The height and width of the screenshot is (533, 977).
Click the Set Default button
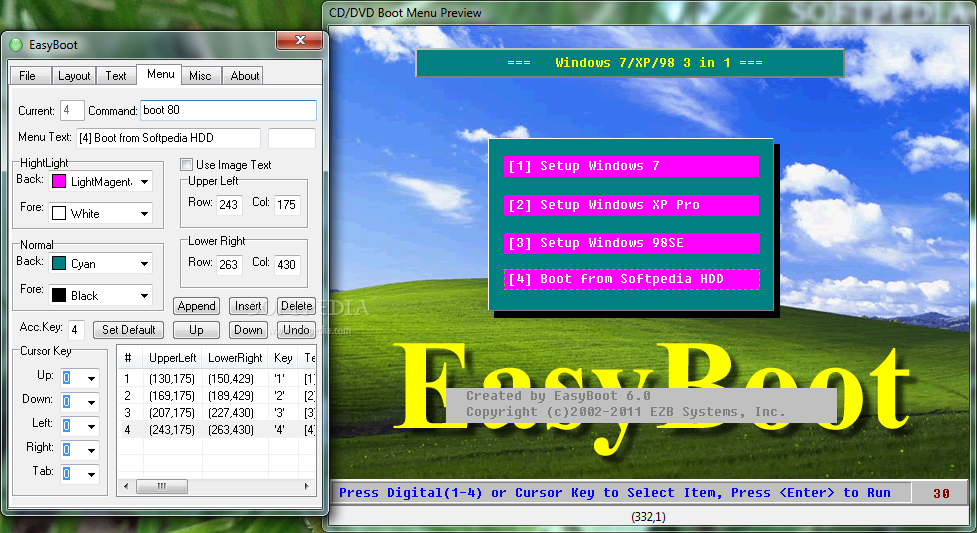128,330
